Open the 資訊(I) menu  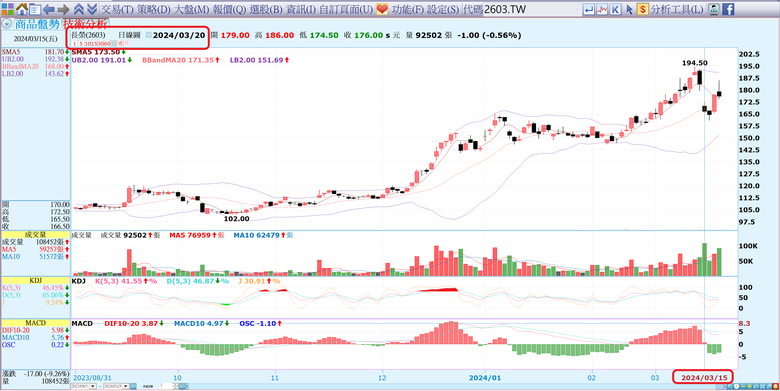[x=301, y=9]
